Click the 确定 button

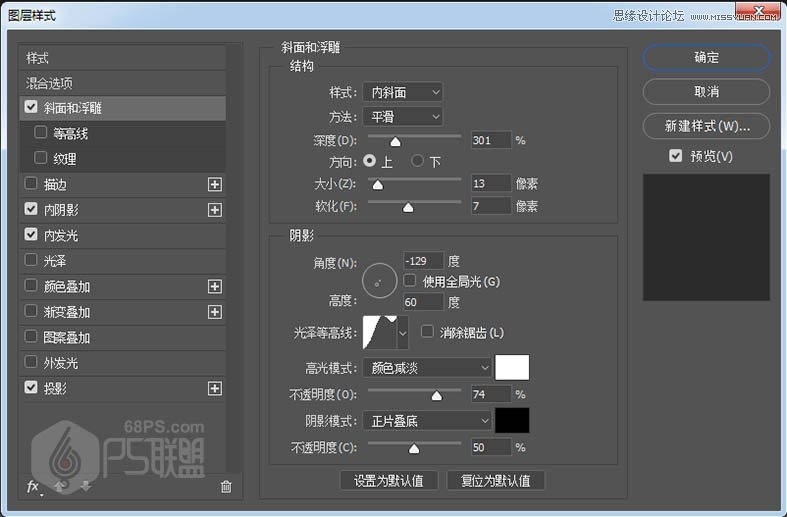[706, 57]
